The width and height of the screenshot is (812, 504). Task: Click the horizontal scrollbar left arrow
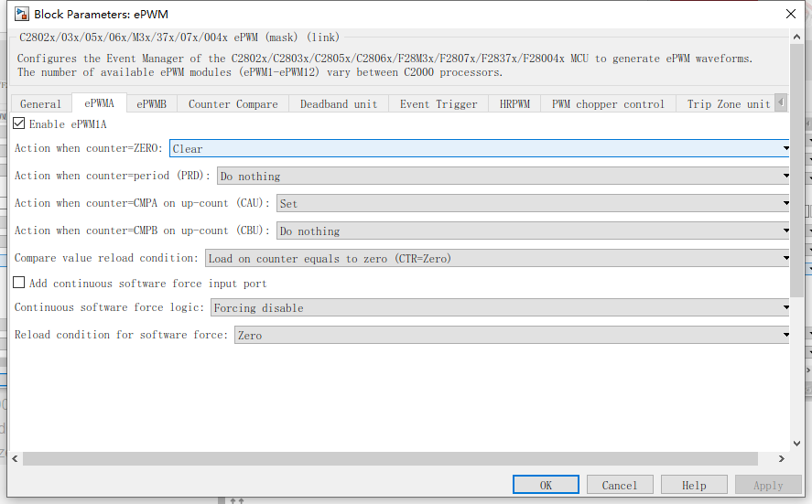15,458
